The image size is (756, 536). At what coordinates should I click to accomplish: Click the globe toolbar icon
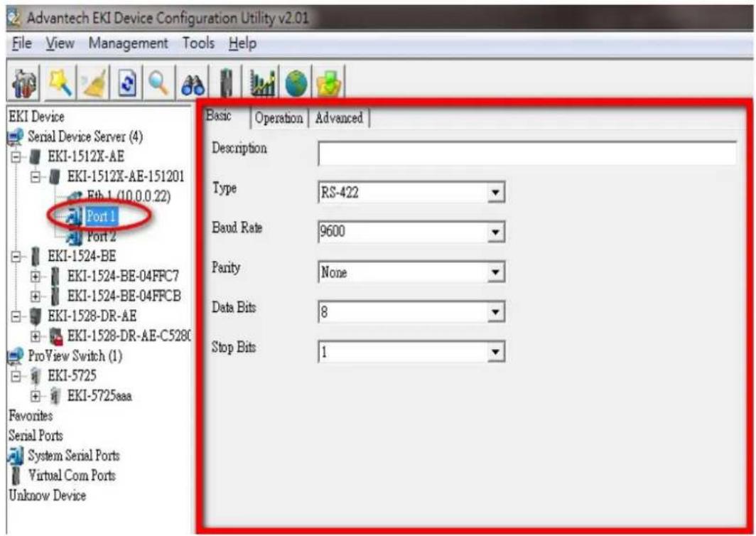[296, 83]
